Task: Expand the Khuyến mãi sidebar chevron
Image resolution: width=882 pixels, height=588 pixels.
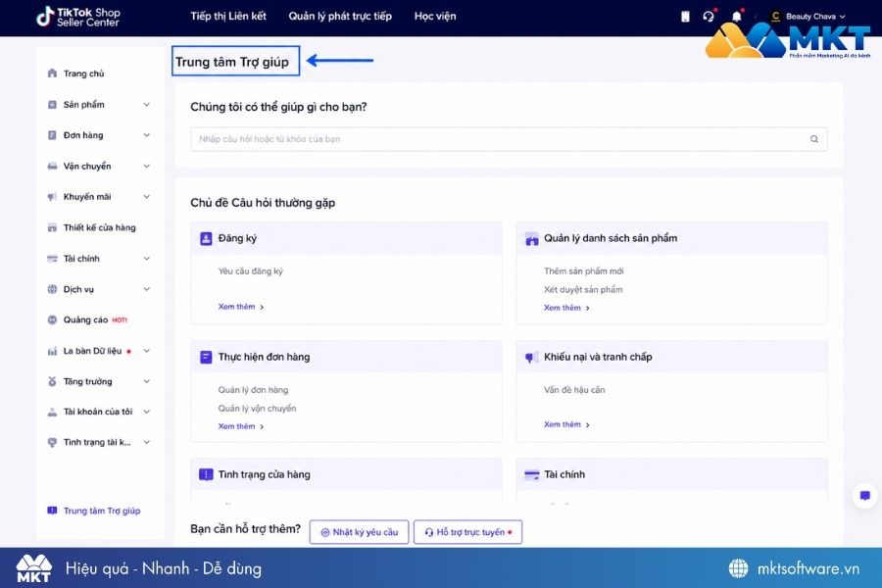Action: coord(147,196)
